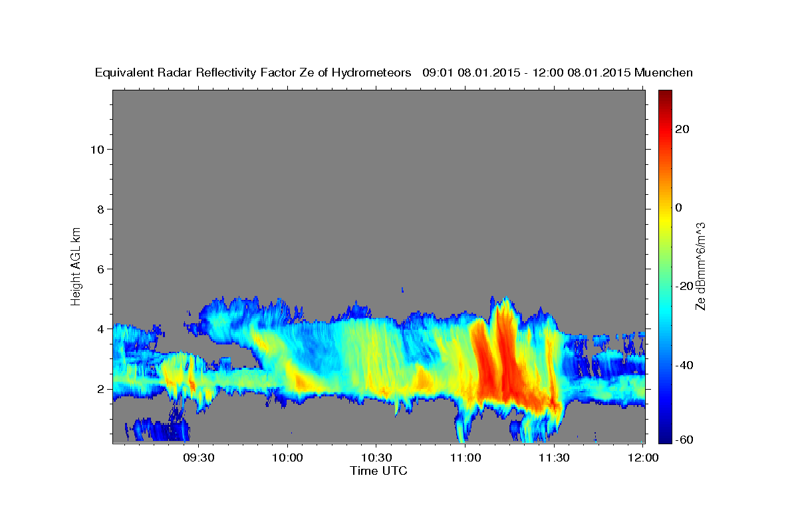Click the colorbar label 'Ze dBmm^6/m^3'
Viewport: 798px width, 532px height.
[700, 266]
